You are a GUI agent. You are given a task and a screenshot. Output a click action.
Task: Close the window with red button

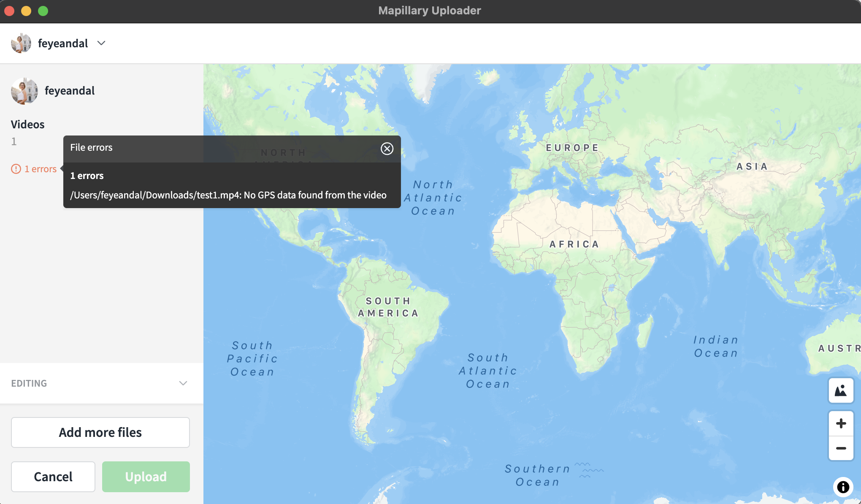click(x=9, y=11)
